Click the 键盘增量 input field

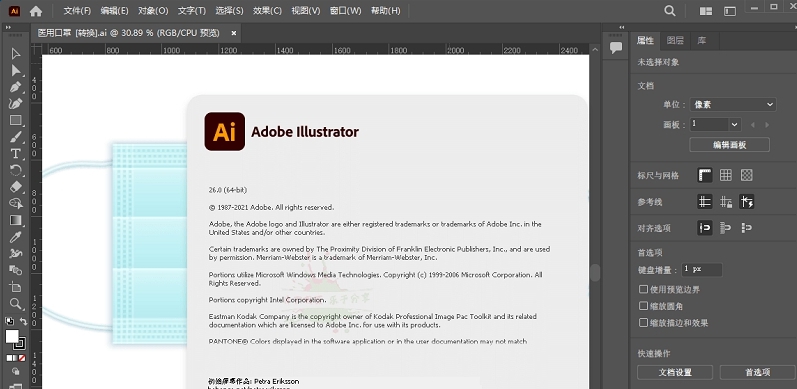(x=701, y=270)
